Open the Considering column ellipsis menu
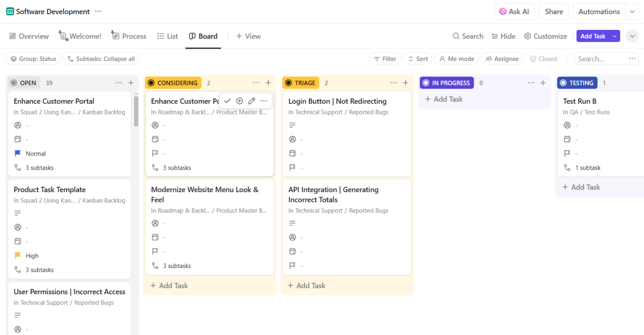Image resolution: width=644 pixels, height=335 pixels. tap(256, 83)
